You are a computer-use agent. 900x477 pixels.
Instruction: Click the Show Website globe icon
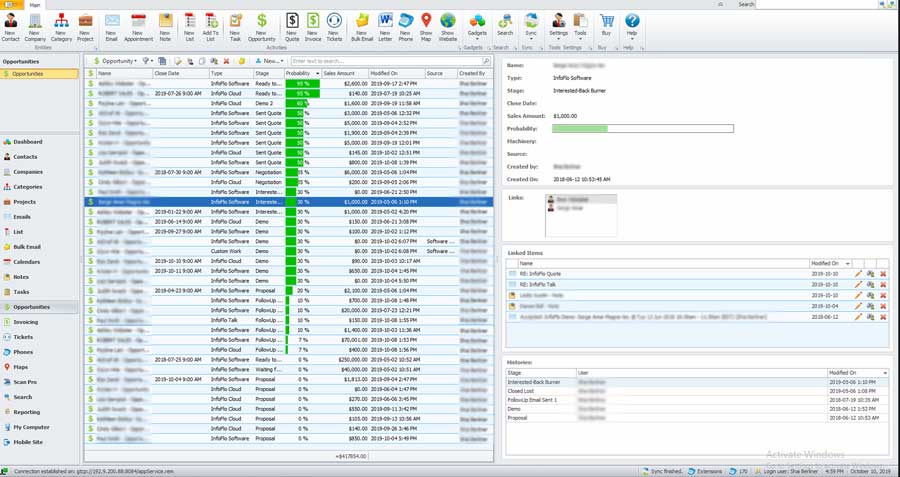[448, 27]
